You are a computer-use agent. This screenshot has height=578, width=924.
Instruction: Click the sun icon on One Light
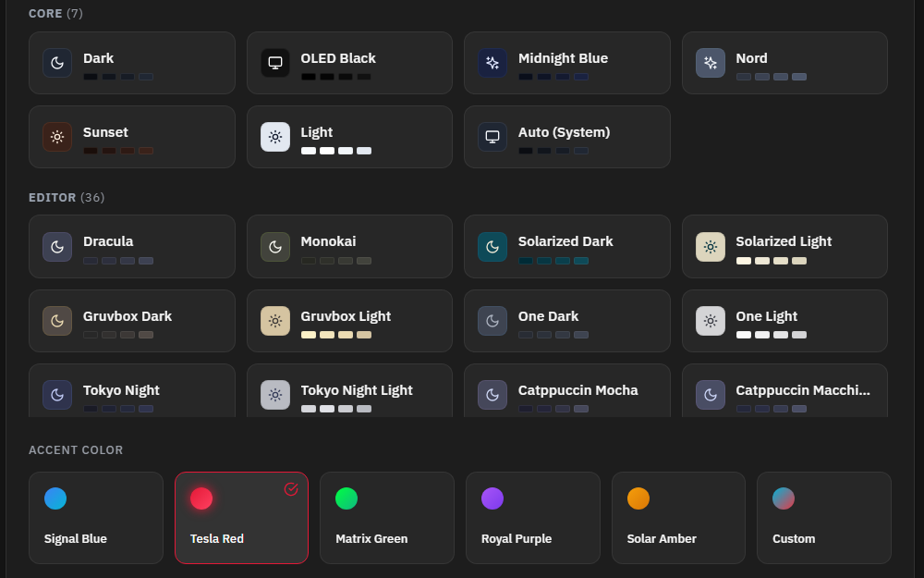(711, 321)
